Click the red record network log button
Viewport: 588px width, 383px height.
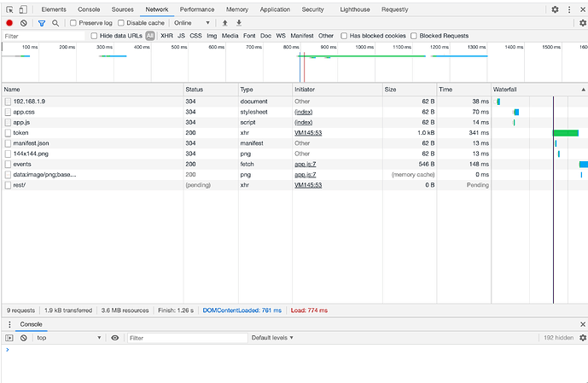(9, 23)
